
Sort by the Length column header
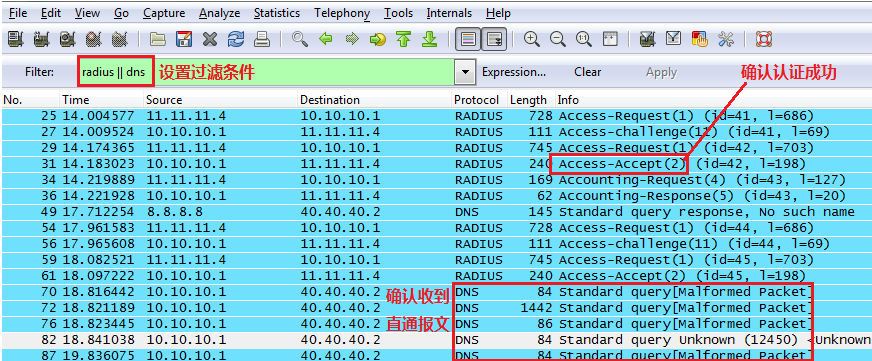(531, 100)
